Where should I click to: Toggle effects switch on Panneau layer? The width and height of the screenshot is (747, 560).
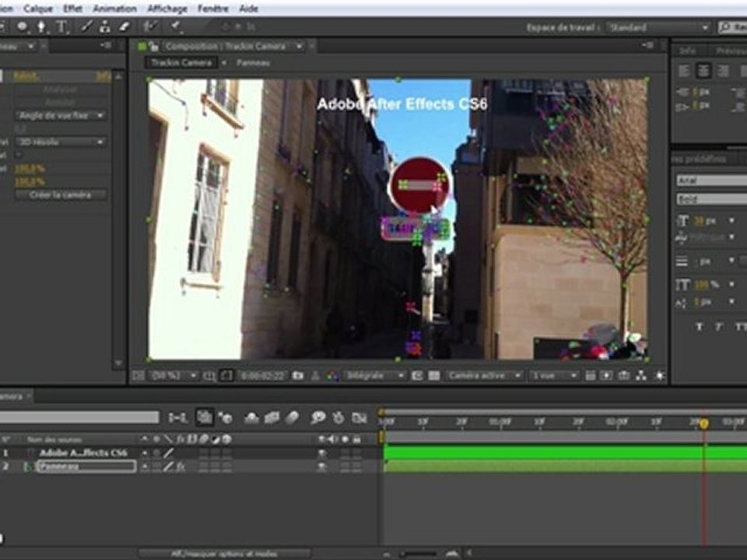tap(180, 467)
